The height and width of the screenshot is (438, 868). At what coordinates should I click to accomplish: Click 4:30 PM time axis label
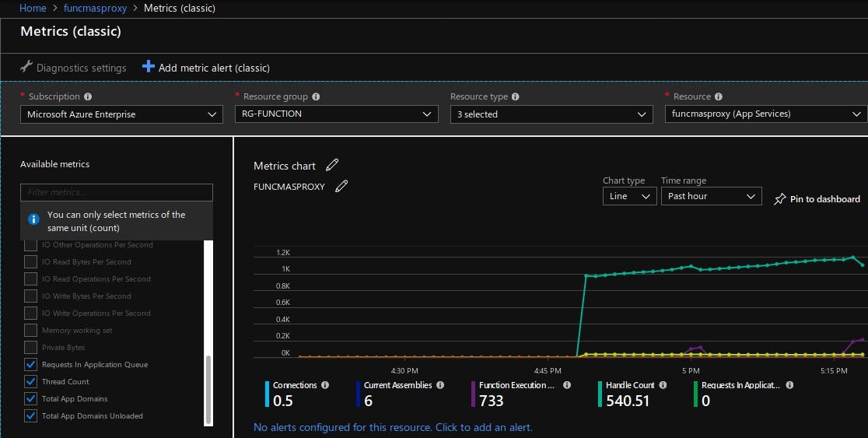(x=404, y=370)
